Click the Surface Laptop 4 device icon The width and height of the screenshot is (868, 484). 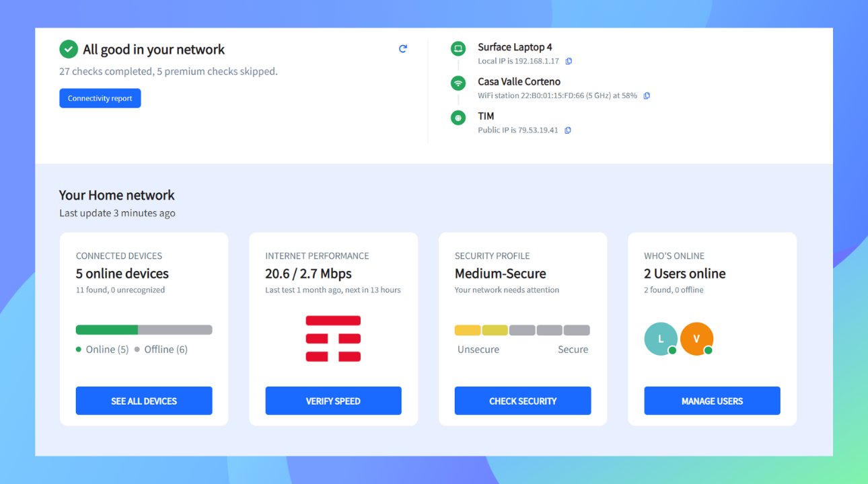458,48
